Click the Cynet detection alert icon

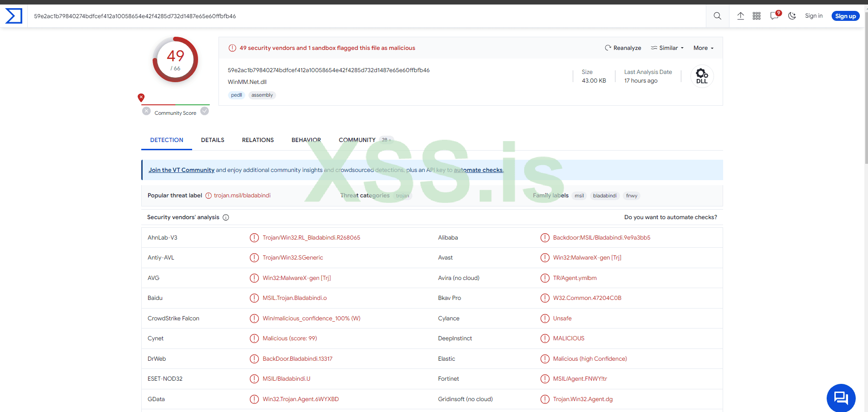254,338
